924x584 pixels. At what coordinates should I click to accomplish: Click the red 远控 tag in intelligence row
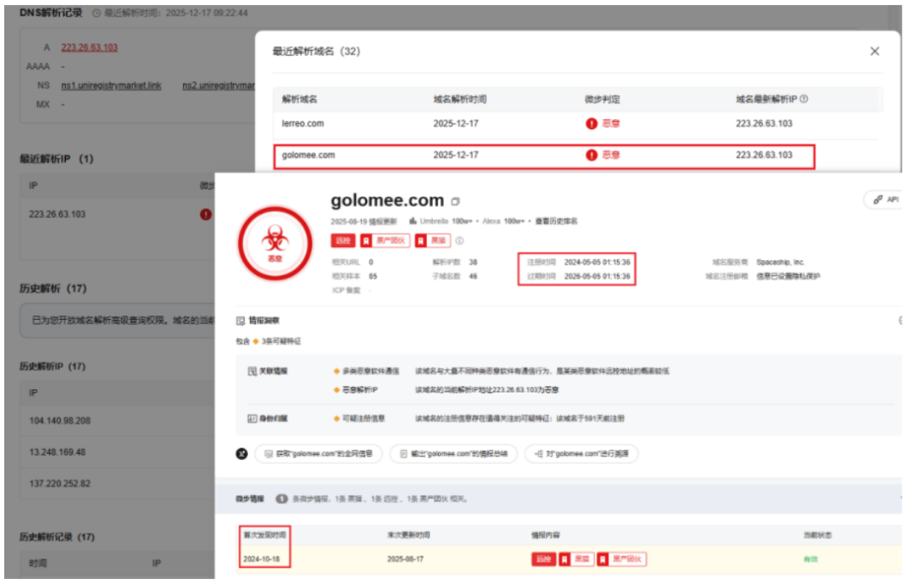[x=542, y=559]
